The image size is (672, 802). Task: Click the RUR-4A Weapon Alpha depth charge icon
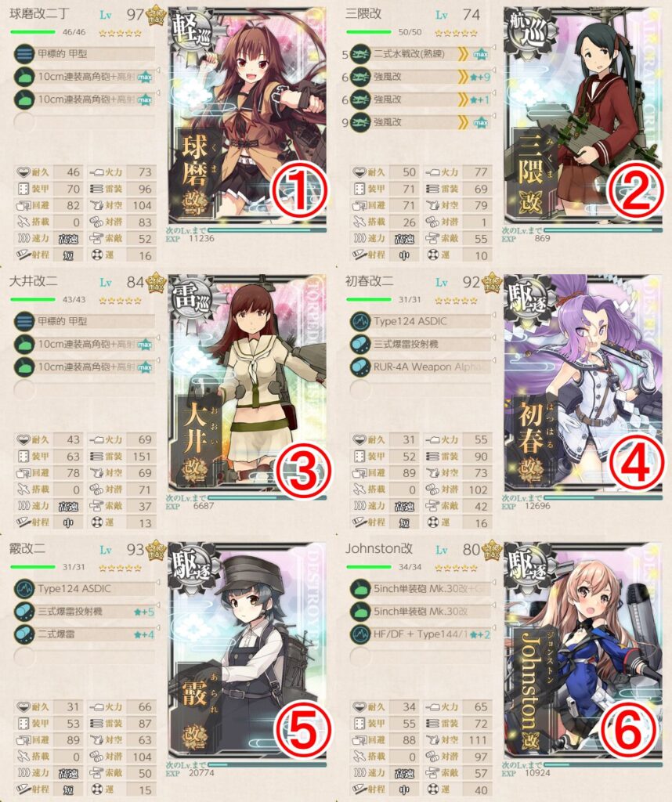[x=360, y=367]
